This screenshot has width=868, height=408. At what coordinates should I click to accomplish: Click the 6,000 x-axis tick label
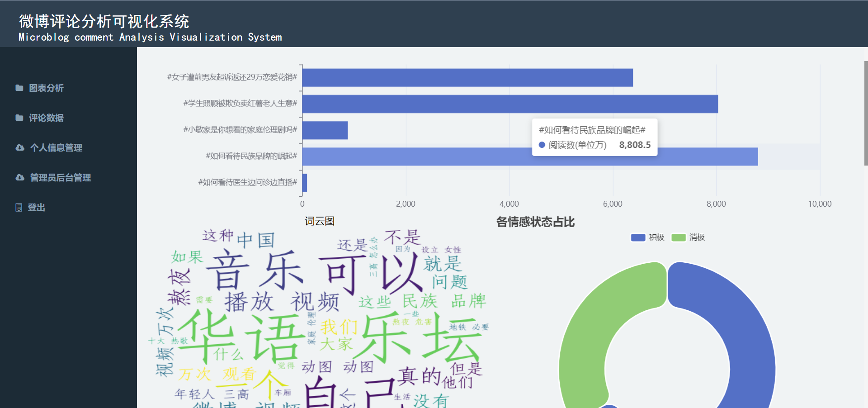coord(613,204)
